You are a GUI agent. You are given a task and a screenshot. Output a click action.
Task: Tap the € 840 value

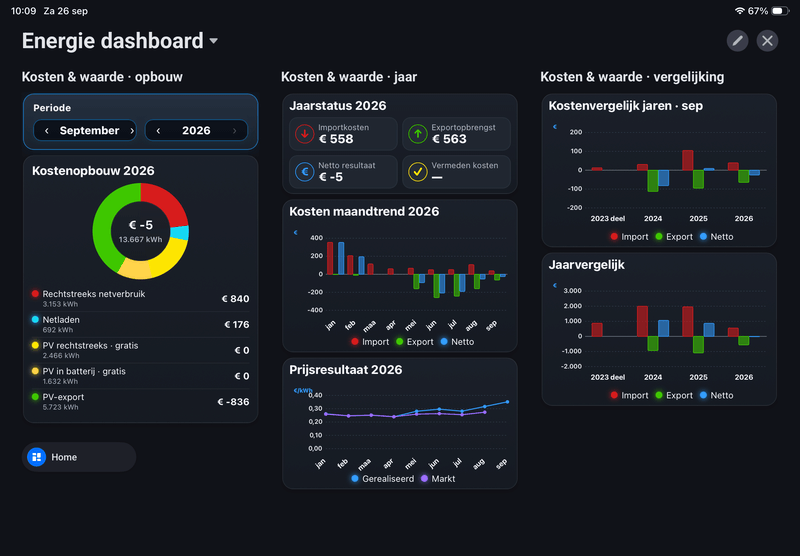236,299
